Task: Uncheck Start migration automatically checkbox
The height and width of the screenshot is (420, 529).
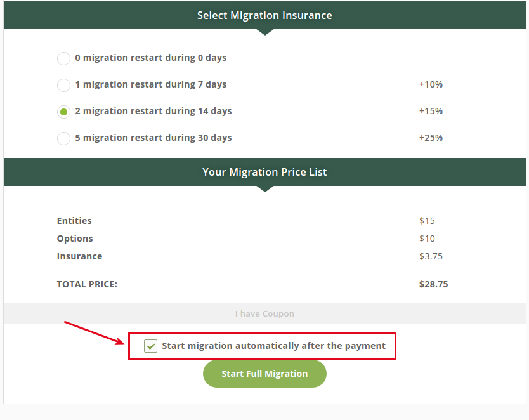Action: [x=150, y=346]
